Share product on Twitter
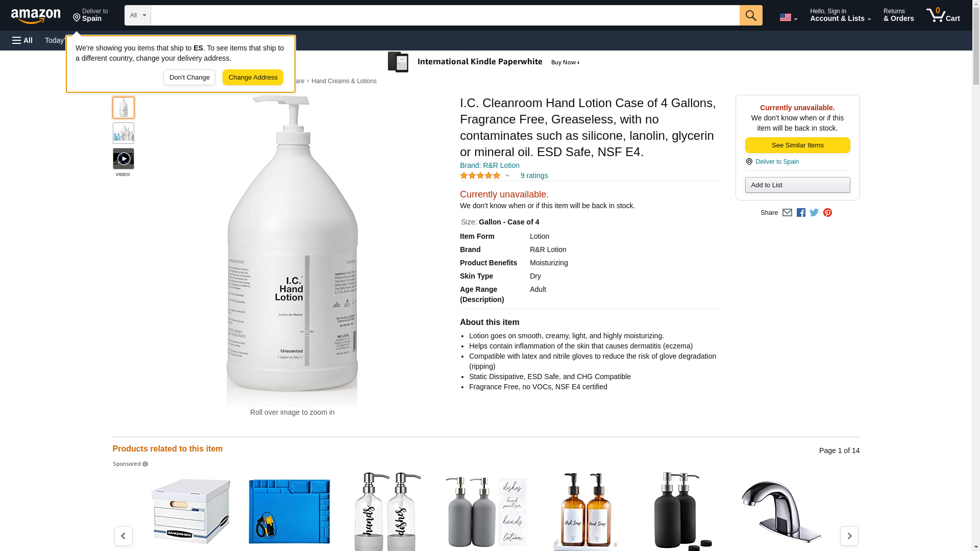This screenshot has height=551, width=980. pyautogui.click(x=814, y=213)
